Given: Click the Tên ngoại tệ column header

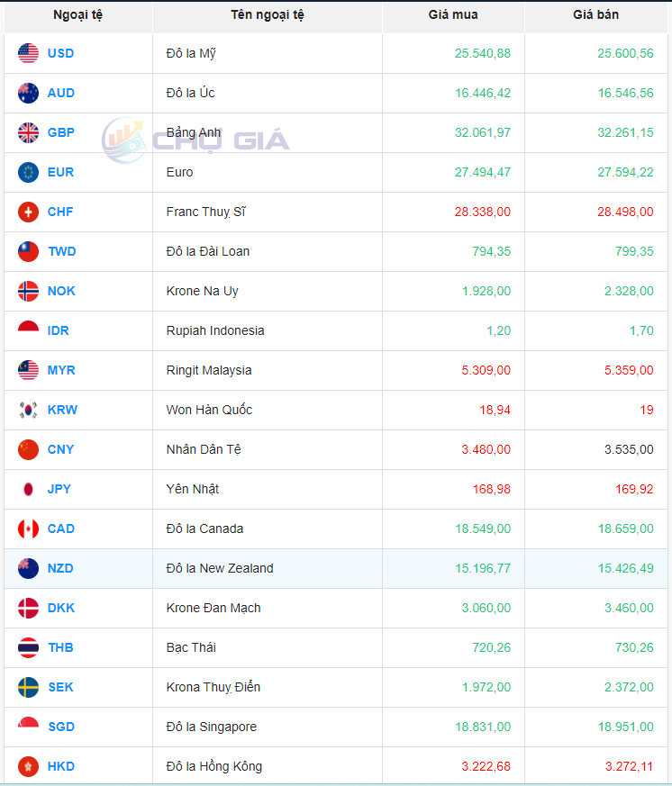Looking at the screenshot, I should coord(267,14).
